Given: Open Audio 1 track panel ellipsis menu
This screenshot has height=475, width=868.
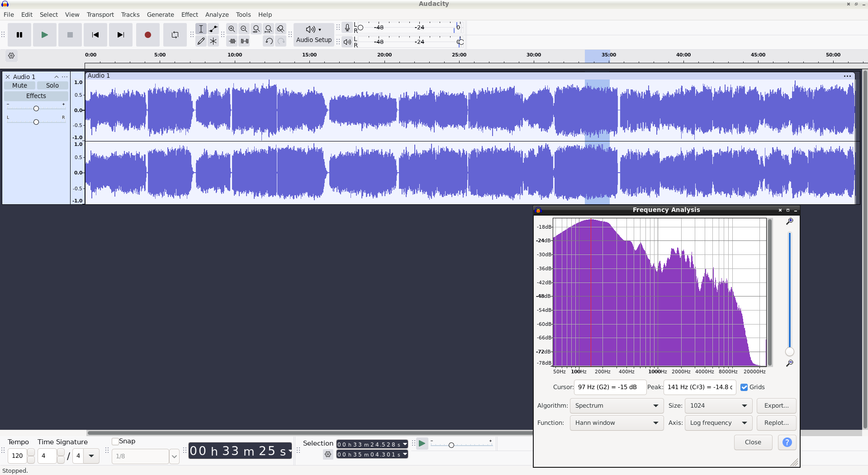Looking at the screenshot, I should pos(65,77).
